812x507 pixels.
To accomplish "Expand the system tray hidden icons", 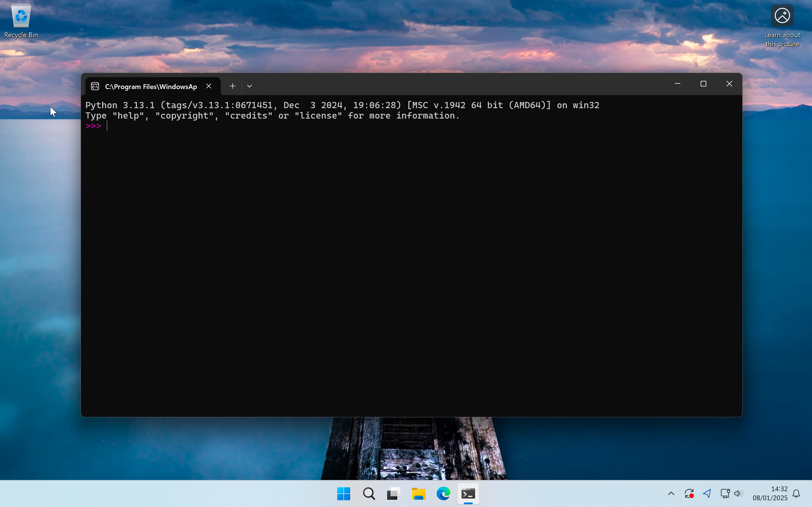I will tap(671, 493).
